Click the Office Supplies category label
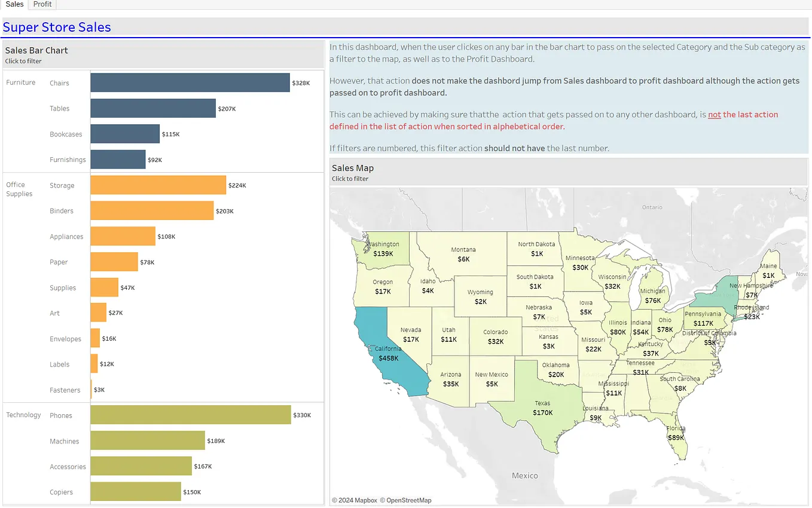 (x=19, y=189)
